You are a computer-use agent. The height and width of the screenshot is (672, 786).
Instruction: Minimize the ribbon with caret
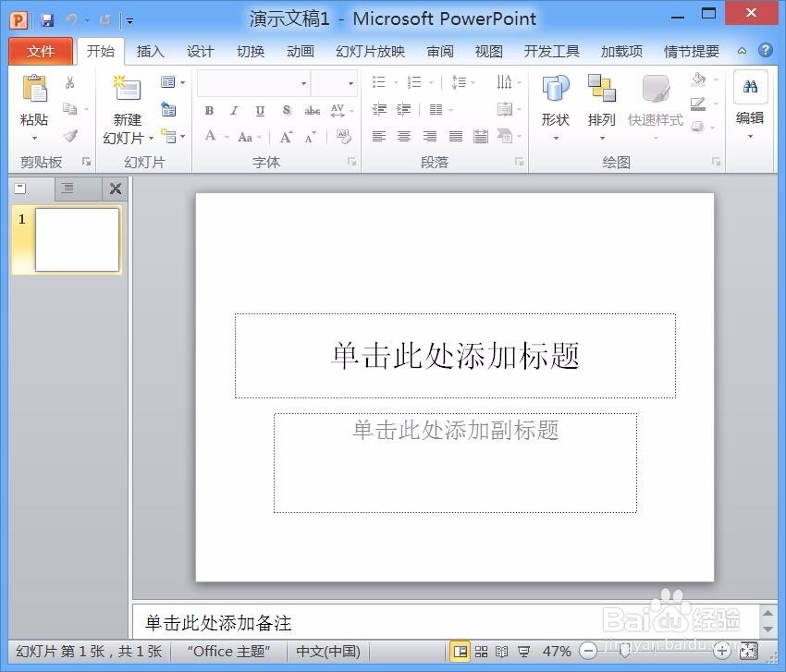[x=742, y=51]
